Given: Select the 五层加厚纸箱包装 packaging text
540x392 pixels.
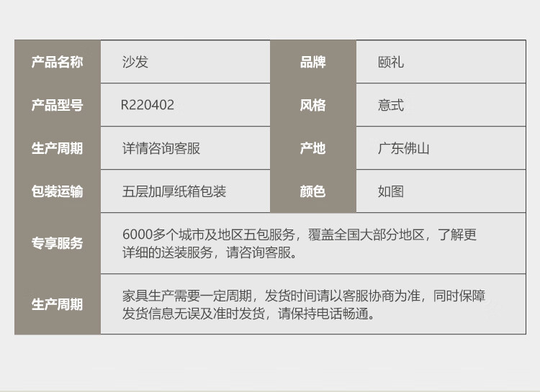Looking at the screenshot, I should point(174,191).
